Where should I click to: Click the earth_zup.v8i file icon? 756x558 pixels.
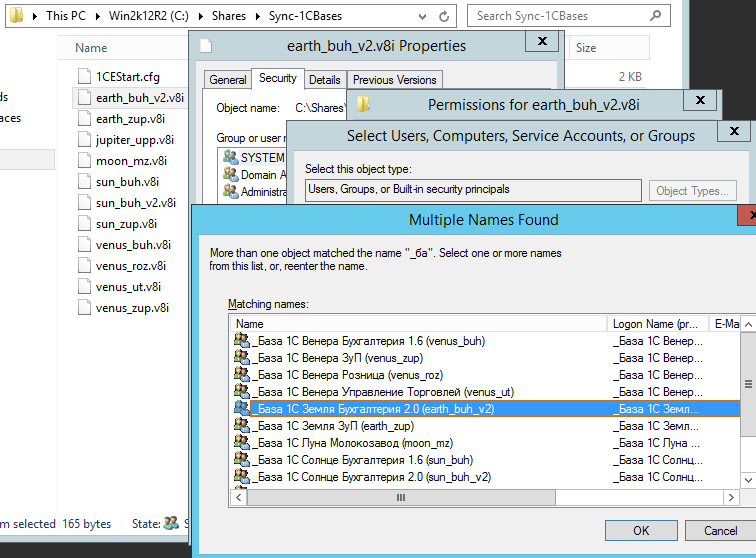84,119
